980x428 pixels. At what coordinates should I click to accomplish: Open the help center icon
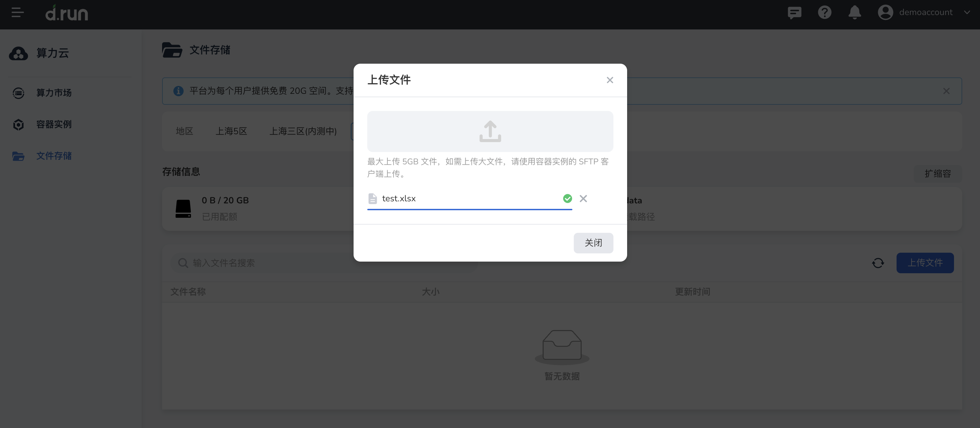(824, 13)
